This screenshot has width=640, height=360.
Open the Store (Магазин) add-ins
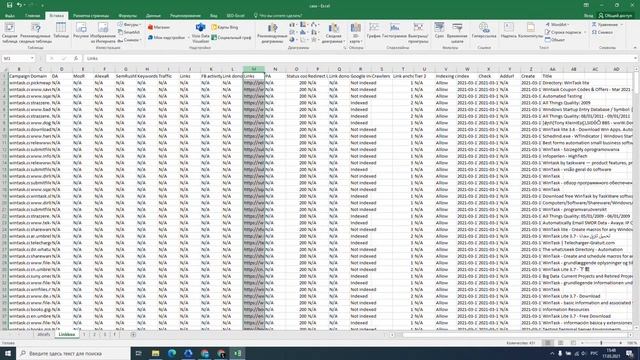tap(159, 27)
